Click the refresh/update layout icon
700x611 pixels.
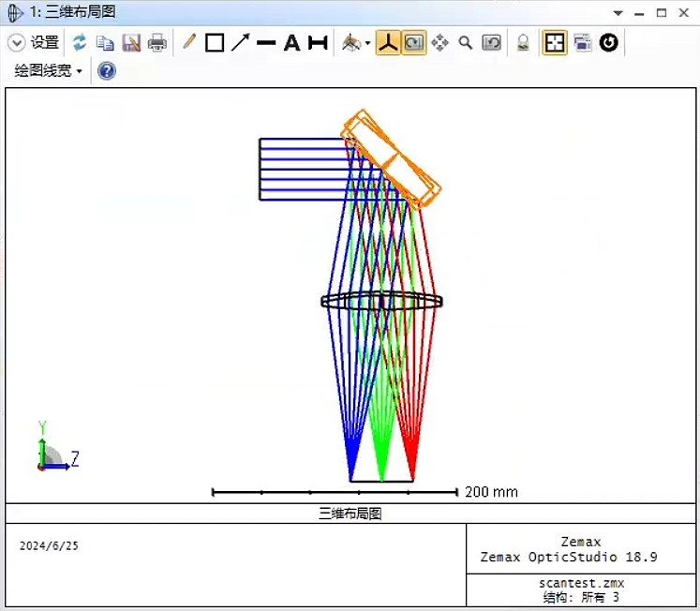tap(80, 42)
